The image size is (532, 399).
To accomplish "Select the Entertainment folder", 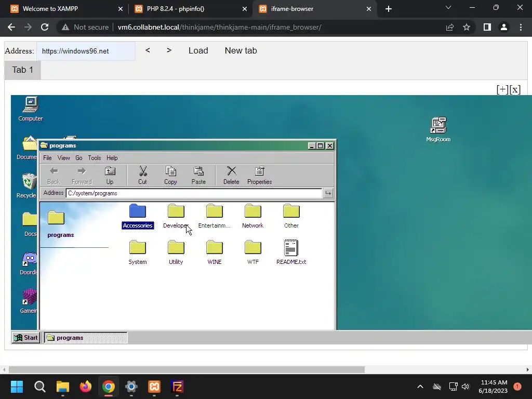I will pos(215,217).
